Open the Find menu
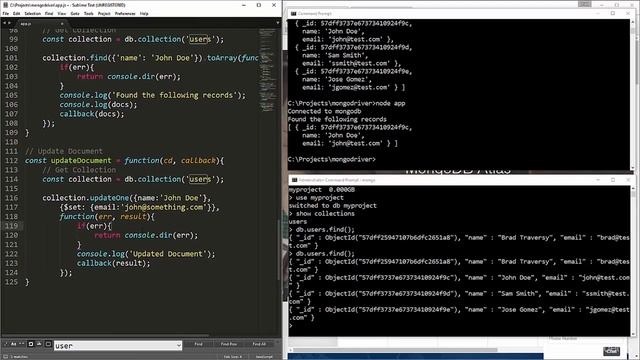 [x=49, y=13]
